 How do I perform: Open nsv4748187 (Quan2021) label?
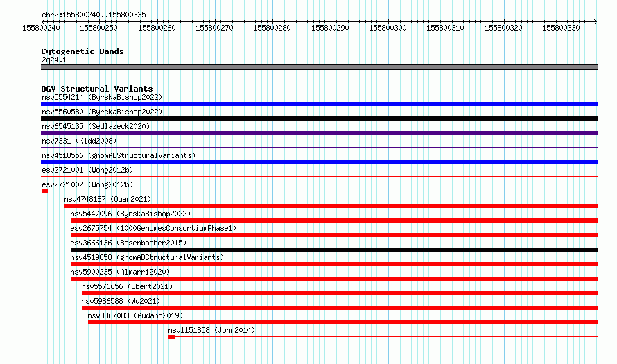coord(107,199)
